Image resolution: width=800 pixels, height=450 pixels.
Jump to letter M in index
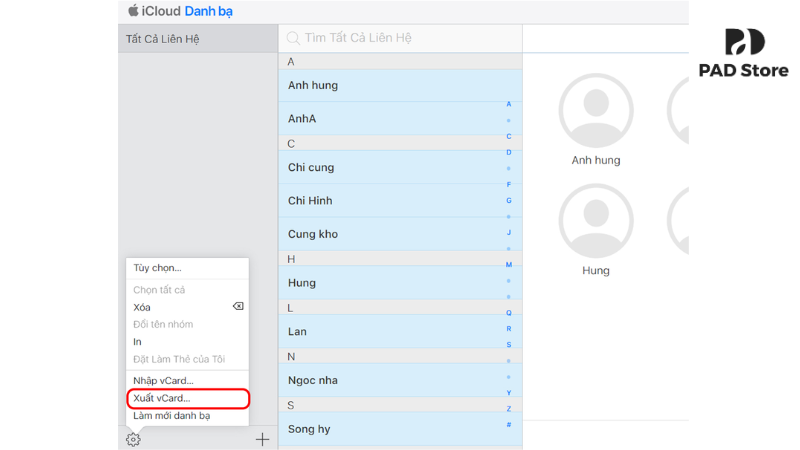509,264
